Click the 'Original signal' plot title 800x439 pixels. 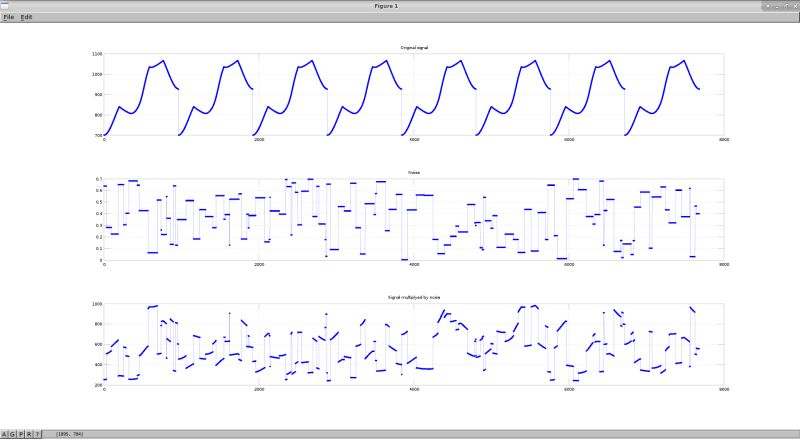[x=414, y=47]
